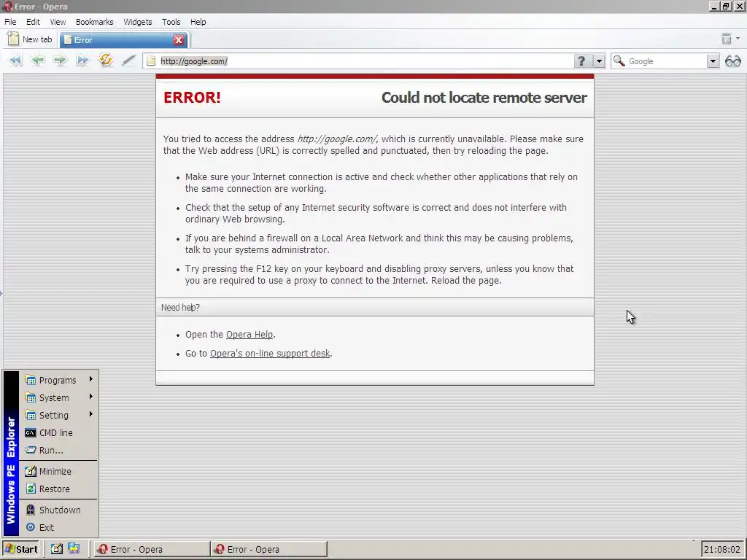747x560 pixels.
Task: Switch to first Error - Opera taskbar button
Action: pos(152,549)
